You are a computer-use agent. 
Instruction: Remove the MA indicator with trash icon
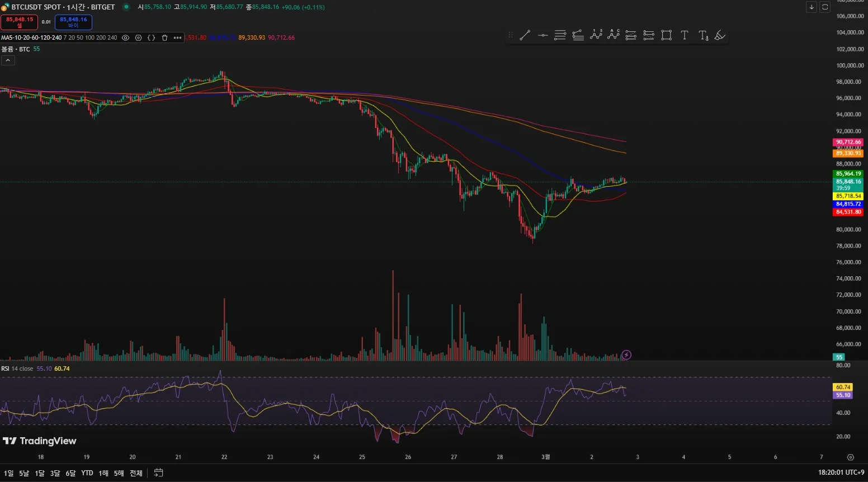(x=164, y=37)
